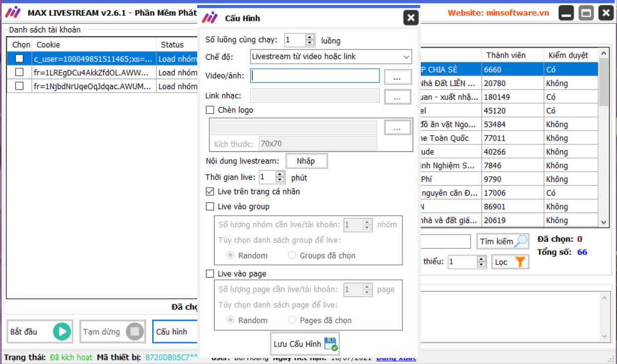Decrease Thời gian live minutes
617x364 pixels.
pyautogui.click(x=280, y=180)
